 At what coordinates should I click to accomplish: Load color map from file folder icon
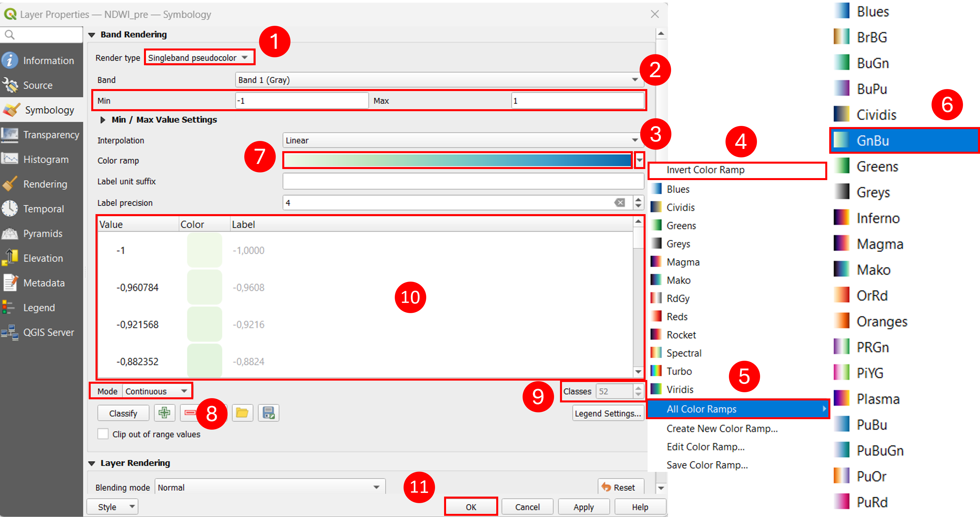click(x=242, y=413)
